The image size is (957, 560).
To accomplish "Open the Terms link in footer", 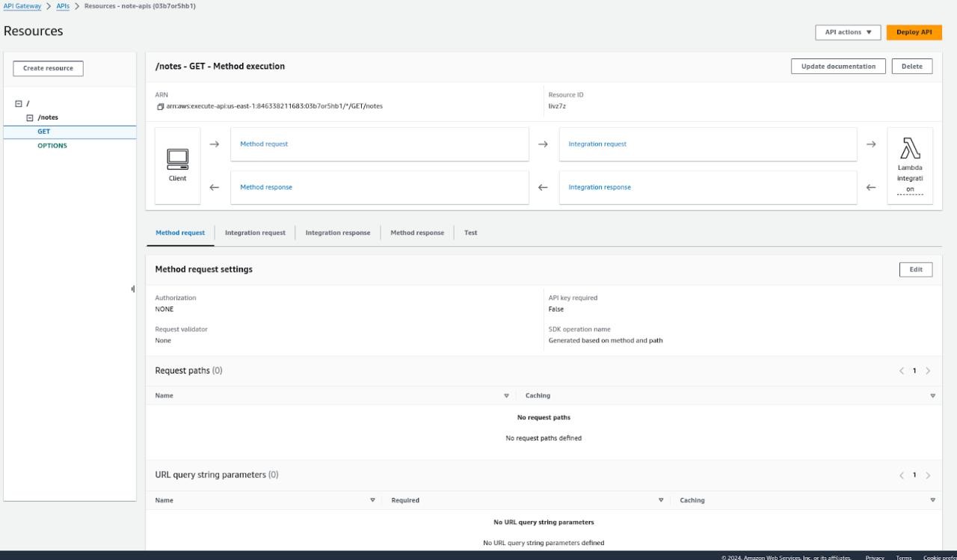I will pos(903,557).
